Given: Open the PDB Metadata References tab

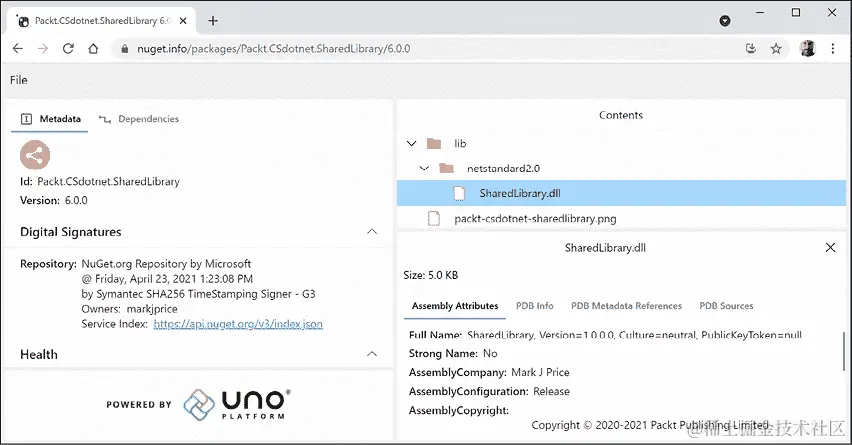Looking at the screenshot, I should [x=626, y=306].
